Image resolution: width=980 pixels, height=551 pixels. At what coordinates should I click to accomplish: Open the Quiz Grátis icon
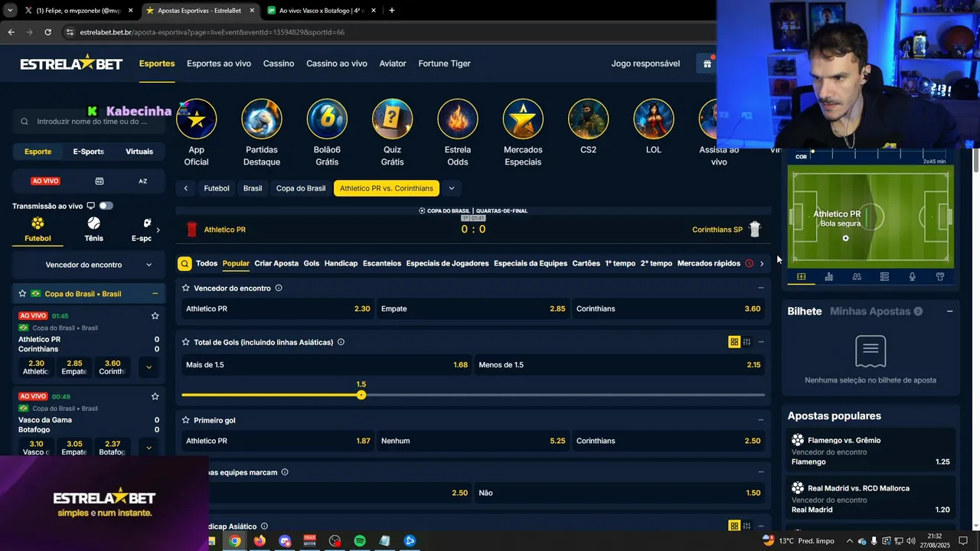point(392,119)
